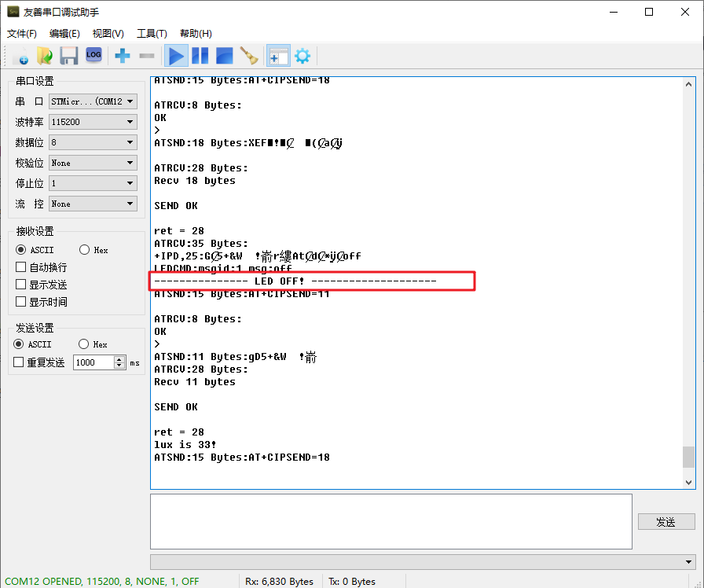Click the new file toolbar icon
Viewport: 704px width, 588px height.
pos(20,56)
